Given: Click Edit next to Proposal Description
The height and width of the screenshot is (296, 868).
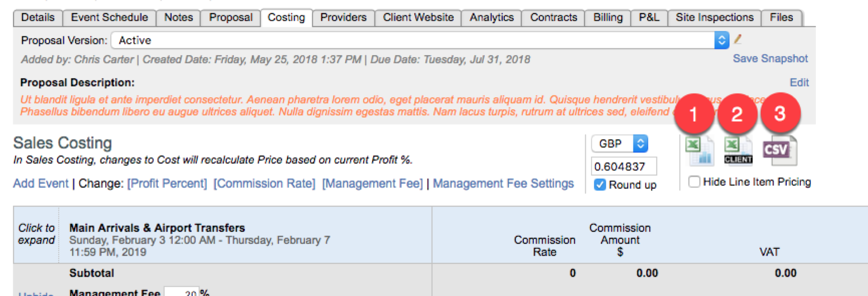Looking at the screenshot, I should click(799, 82).
